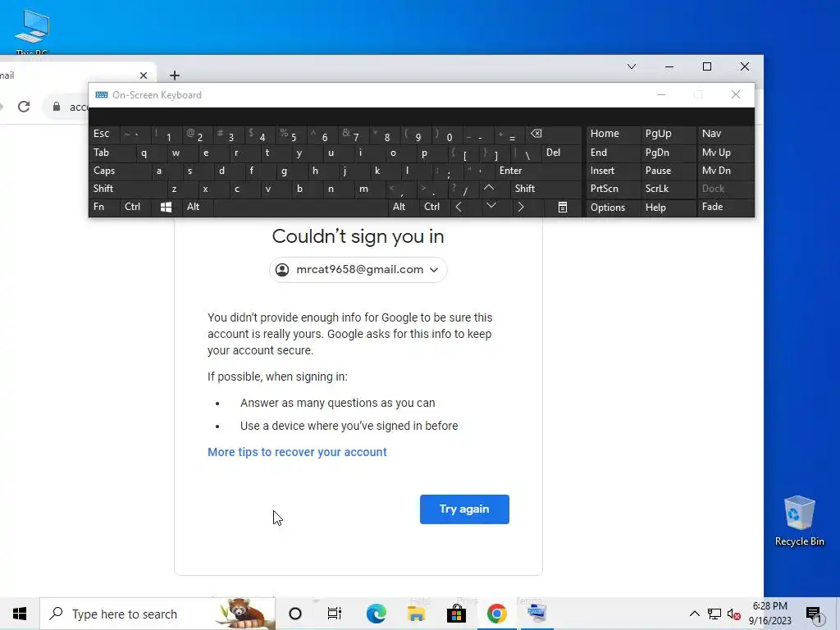The height and width of the screenshot is (630, 840).
Task: Show hidden system tray icons
Action: pos(694,614)
